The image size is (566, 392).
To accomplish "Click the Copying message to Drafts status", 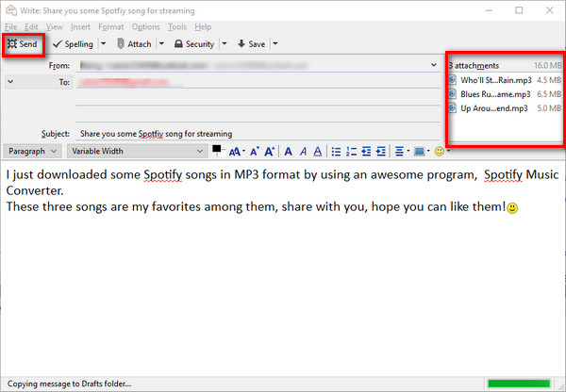I will (x=69, y=384).
